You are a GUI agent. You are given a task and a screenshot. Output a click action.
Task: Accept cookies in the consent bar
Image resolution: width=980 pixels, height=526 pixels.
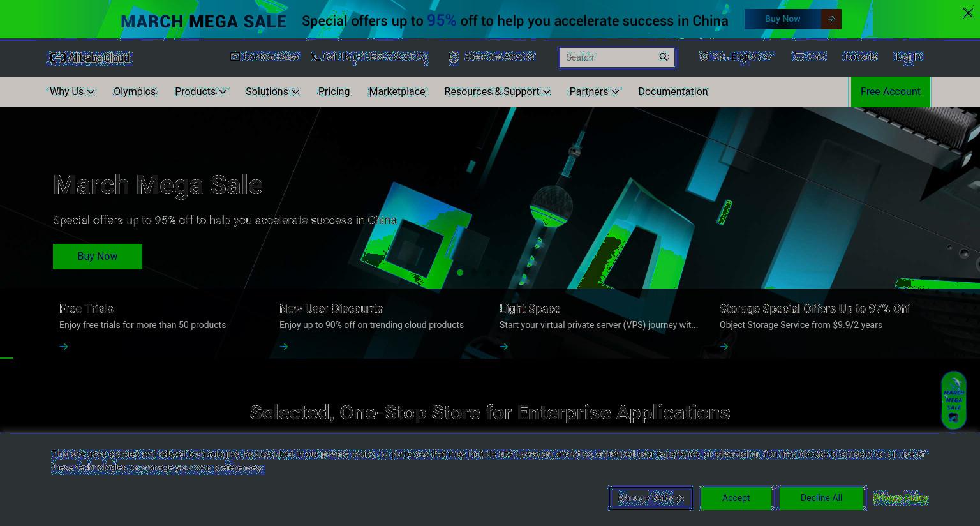point(736,498)
